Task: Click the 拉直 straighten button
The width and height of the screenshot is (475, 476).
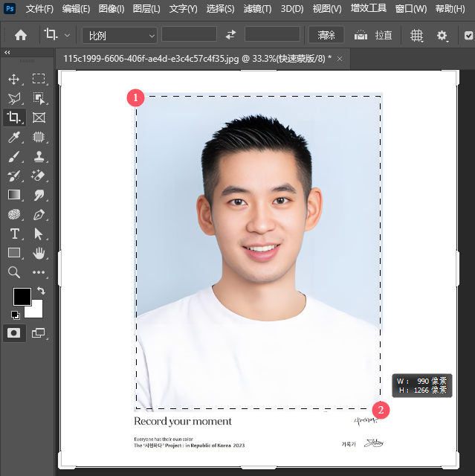Action: tap(374, 35)
